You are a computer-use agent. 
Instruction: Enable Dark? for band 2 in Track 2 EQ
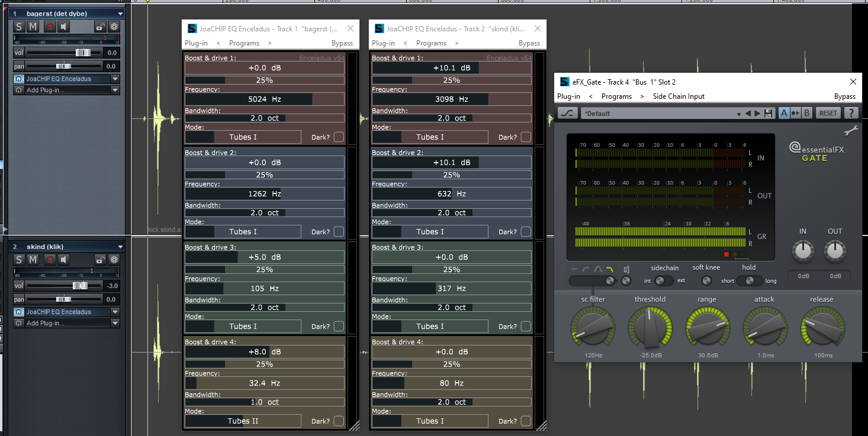tap(526, 232)
